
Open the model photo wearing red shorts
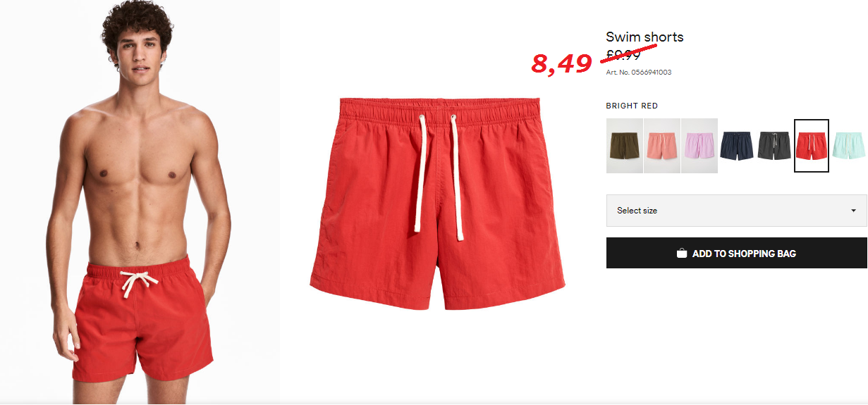pos(140,202)
